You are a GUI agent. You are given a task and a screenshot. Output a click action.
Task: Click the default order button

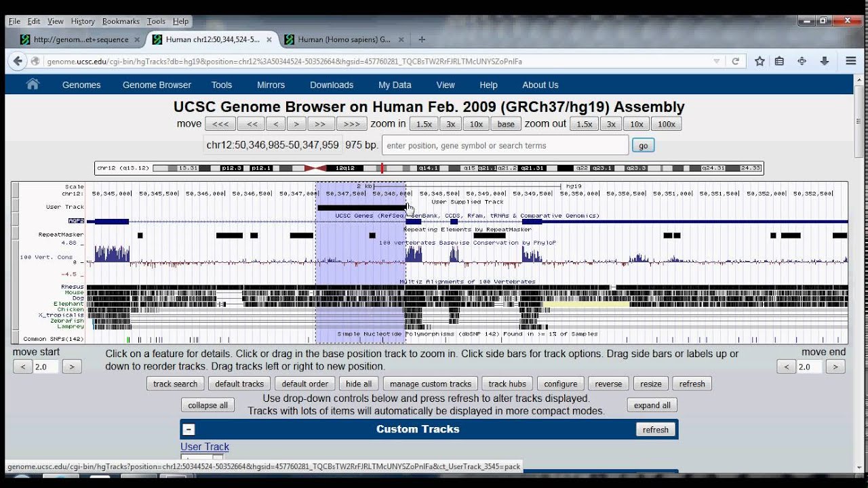tap(305, 384)
